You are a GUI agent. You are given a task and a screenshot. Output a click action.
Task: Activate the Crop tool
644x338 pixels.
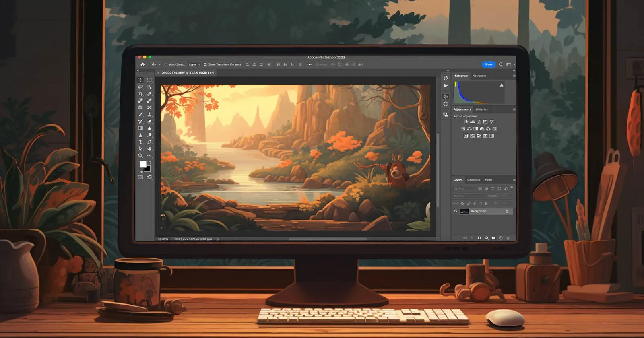[x=140, y=94]
